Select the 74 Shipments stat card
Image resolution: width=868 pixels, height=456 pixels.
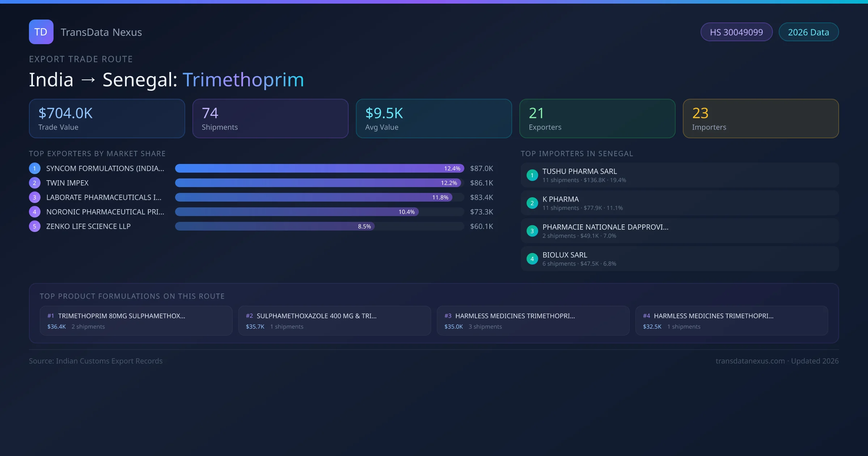[270, 118]
